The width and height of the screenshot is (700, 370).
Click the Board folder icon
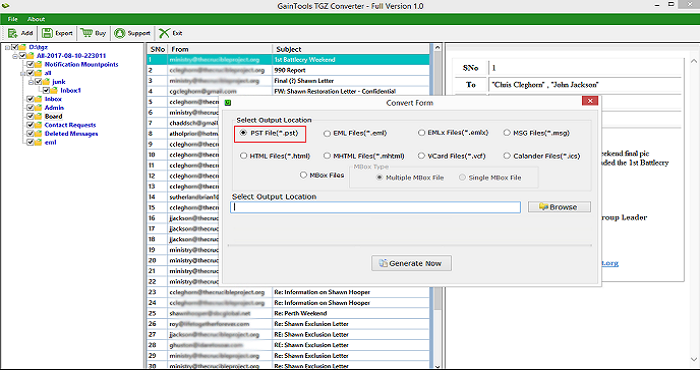click(38, 116)
